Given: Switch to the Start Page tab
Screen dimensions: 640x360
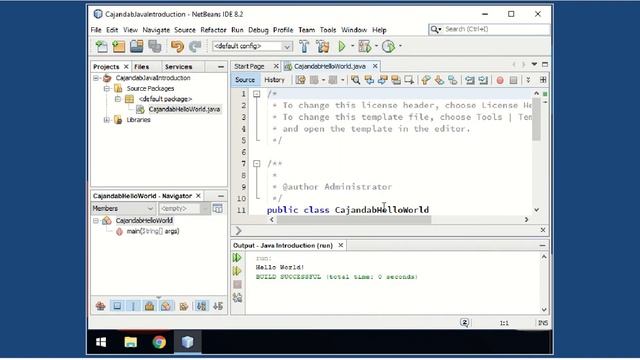Looking at the screenshot, I should coord(249,66).
